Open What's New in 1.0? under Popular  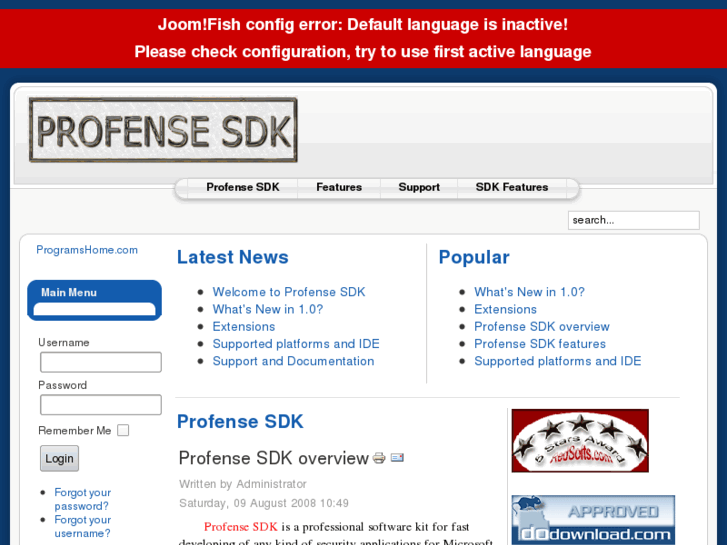529,292
